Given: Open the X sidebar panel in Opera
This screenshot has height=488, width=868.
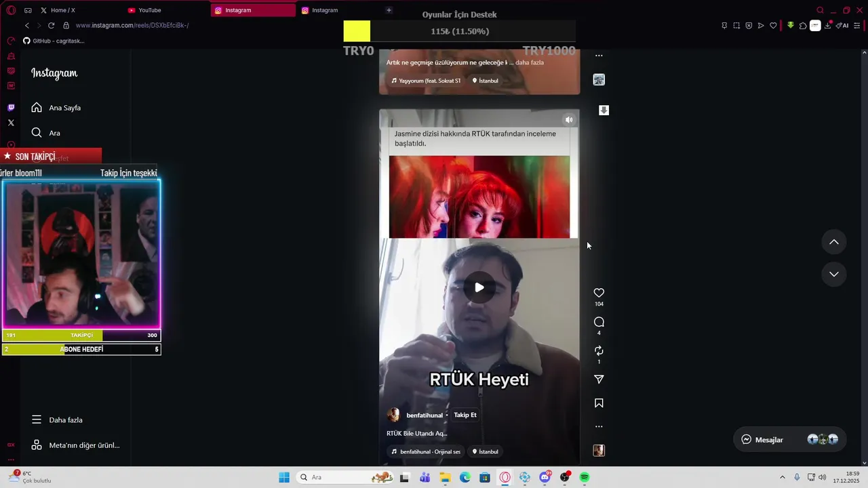Looking at the screenshot, I should pos(11,123).
